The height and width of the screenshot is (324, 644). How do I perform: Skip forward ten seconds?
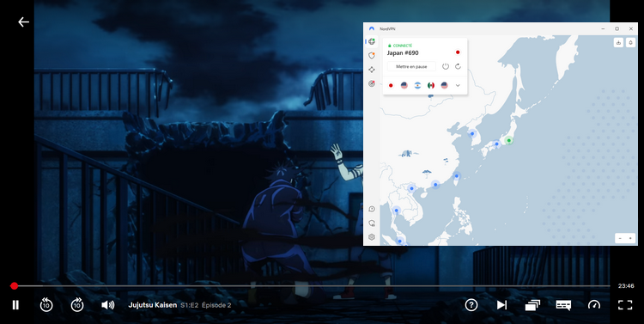76,305
